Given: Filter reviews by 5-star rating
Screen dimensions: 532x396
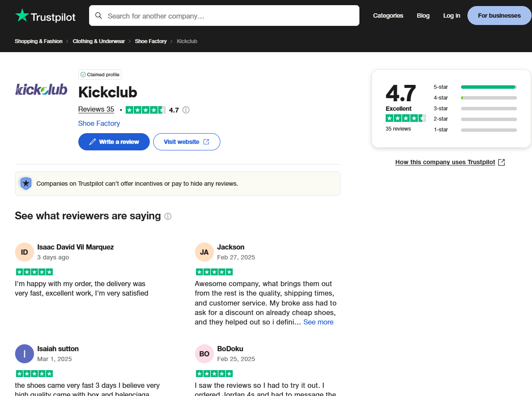Looking at the screenshot, I should click(x=475, y=87).
